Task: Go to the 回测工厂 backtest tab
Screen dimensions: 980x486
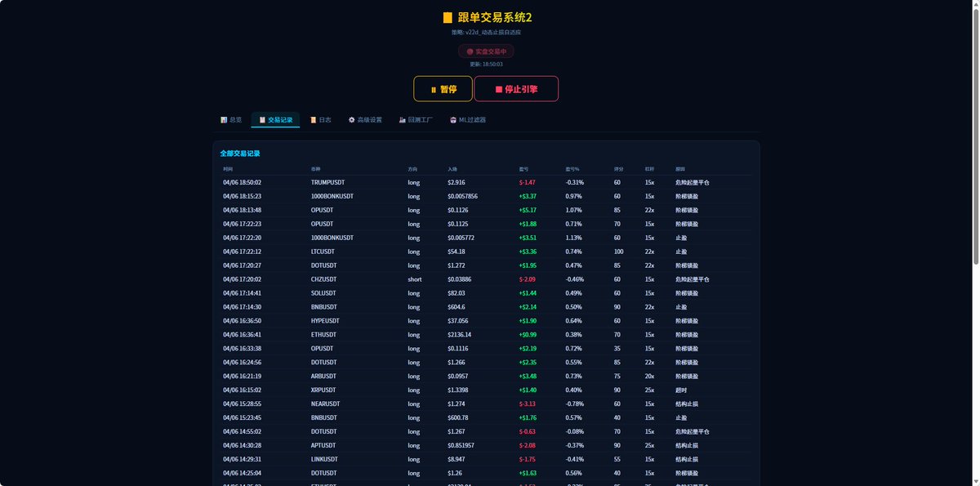Action: pyautogui.click(x=415, y=120)
